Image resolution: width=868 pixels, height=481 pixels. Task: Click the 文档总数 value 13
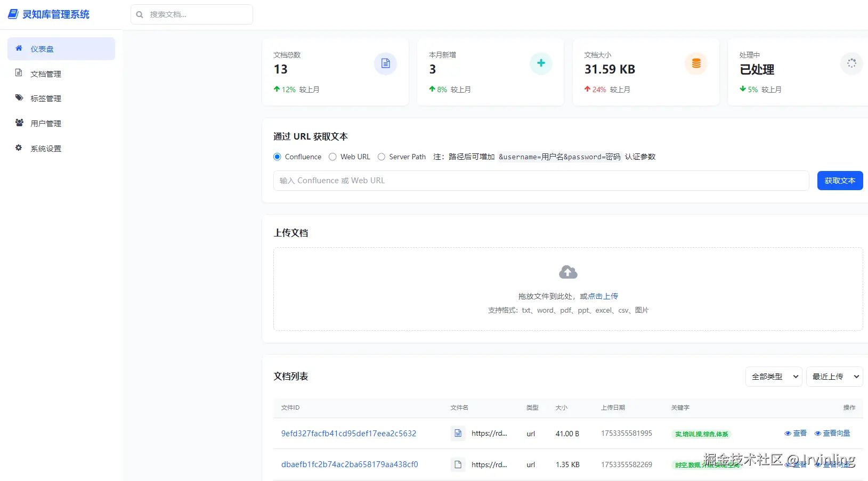pos(280,70)
